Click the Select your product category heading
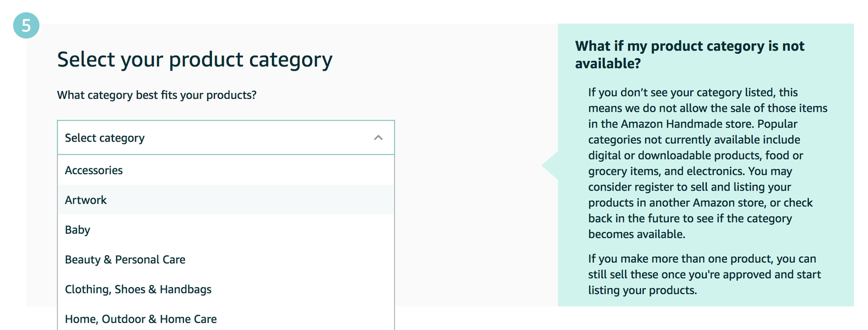The height and width of the screenshot is (330, 868). pos(195,60)
